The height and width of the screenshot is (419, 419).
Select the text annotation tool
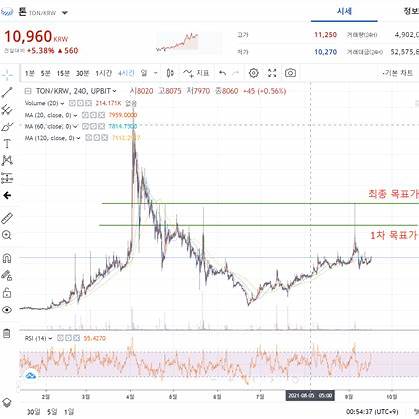point(7,144)
